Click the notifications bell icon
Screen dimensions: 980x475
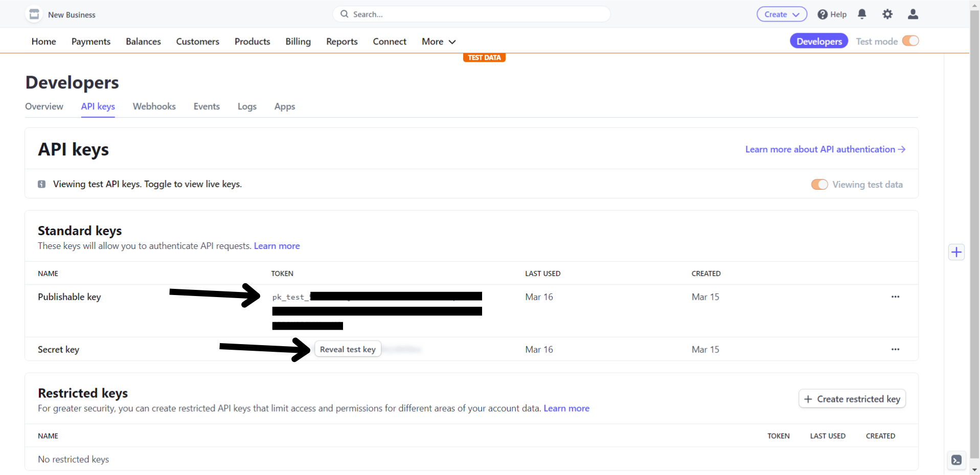pyautogui.click(x=862, y=14)
